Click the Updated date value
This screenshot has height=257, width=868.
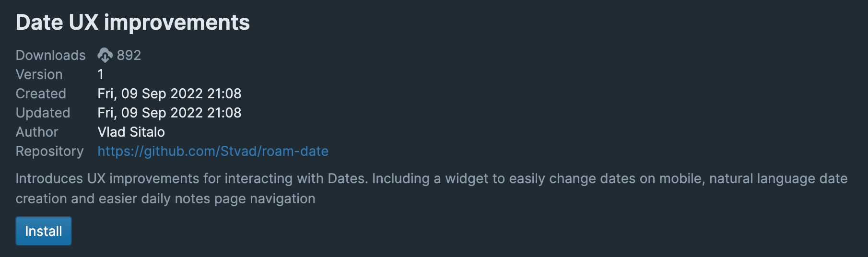169,113
